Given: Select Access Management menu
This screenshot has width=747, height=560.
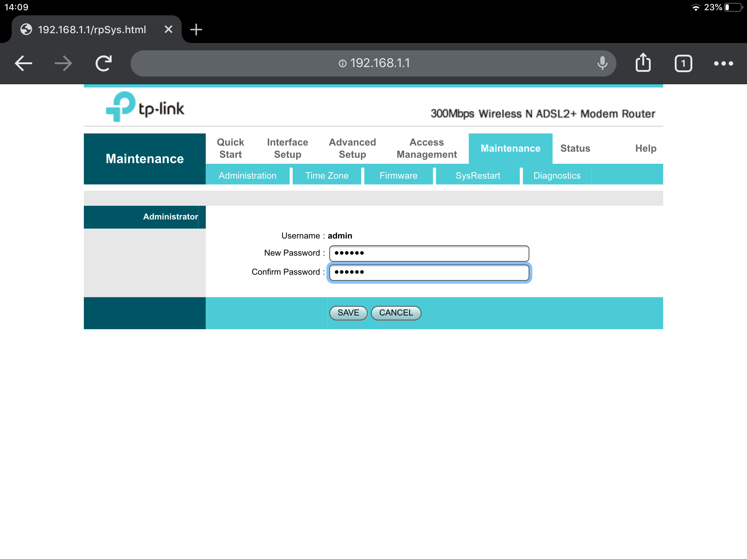Looking at the screenshot, I should [x=426, y=148].
